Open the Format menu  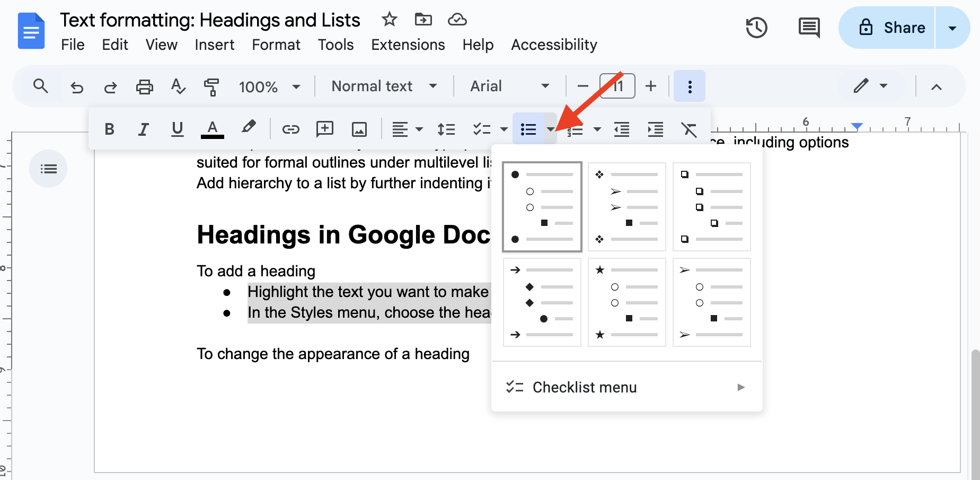[x=276, y=45]
